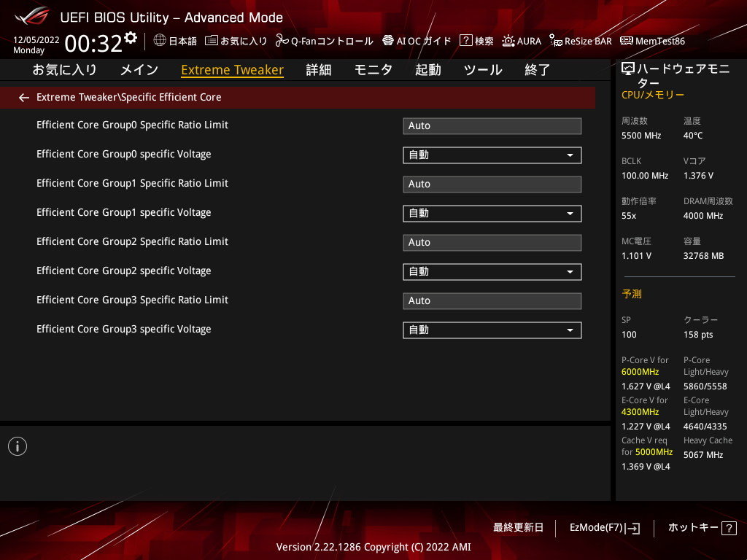The width and height of the screenshot is (747, 560).
Task: Click the yellow 4300MHz E-Core value
Action: tap(640, 412)
